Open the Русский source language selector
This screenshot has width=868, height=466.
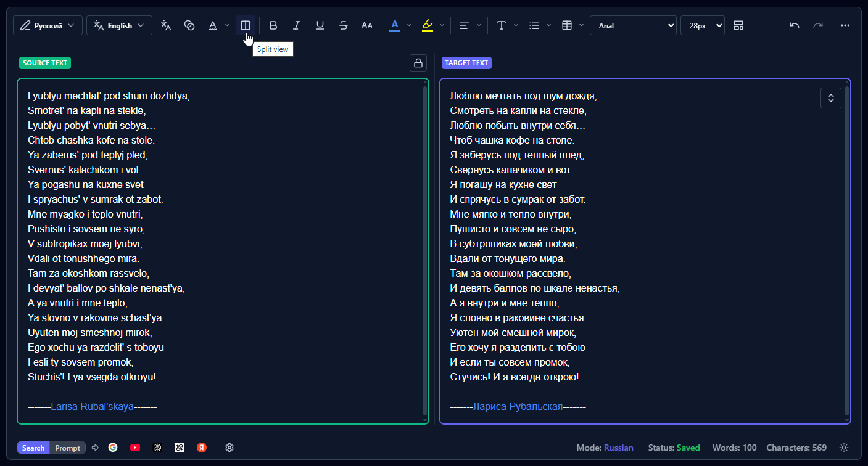coord(48,25)
